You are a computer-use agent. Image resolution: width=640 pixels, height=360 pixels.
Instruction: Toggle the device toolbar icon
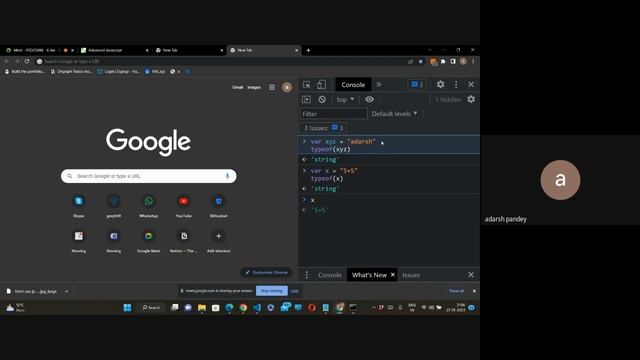coord(322,84)
